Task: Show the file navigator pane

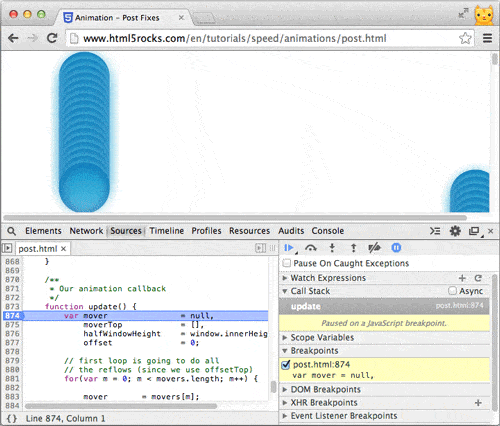Action: pos(7,248)
